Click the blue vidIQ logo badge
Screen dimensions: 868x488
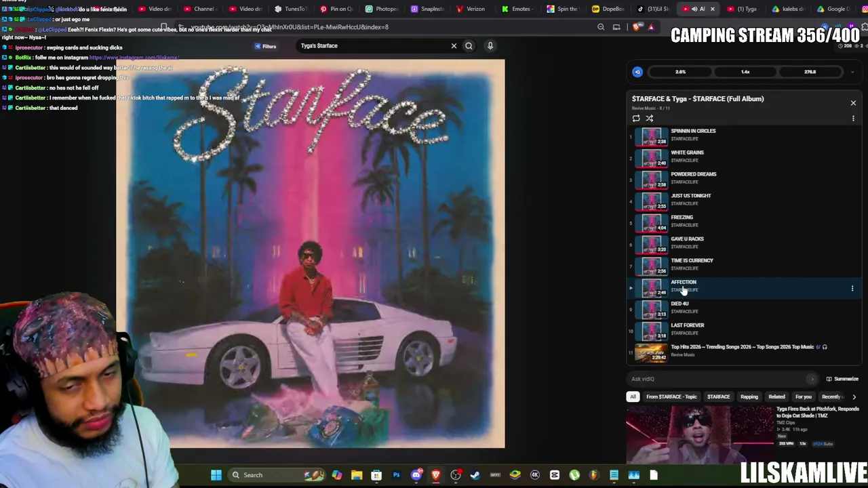click(637, 72)
